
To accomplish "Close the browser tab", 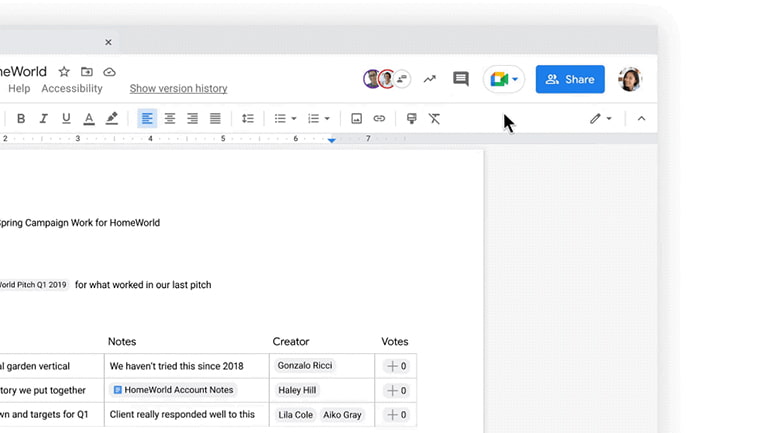I will point(109,42).
